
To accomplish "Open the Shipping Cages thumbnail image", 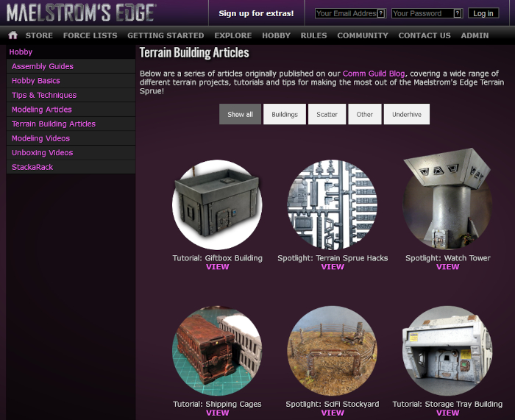I will (217, 351).
